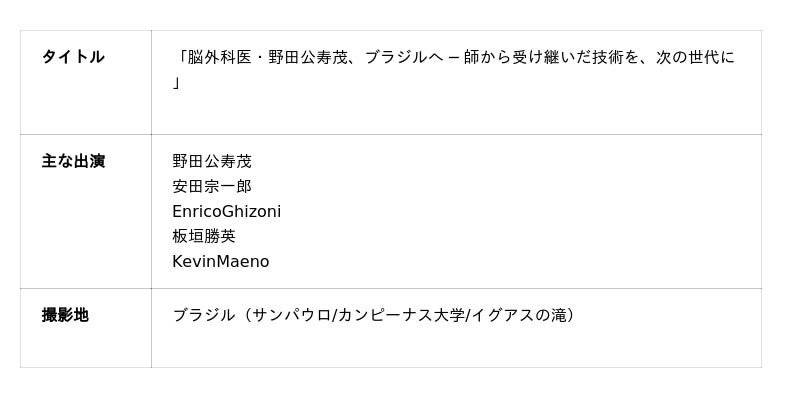Click the empty area below the location text
Screen dimensions: 800x398
tap(456, 346)
